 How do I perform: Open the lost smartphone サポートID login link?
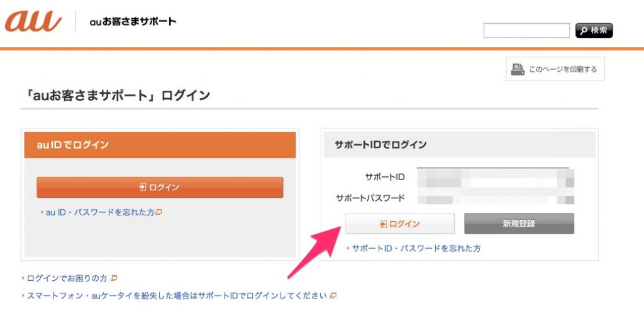[x=177, y=295]
